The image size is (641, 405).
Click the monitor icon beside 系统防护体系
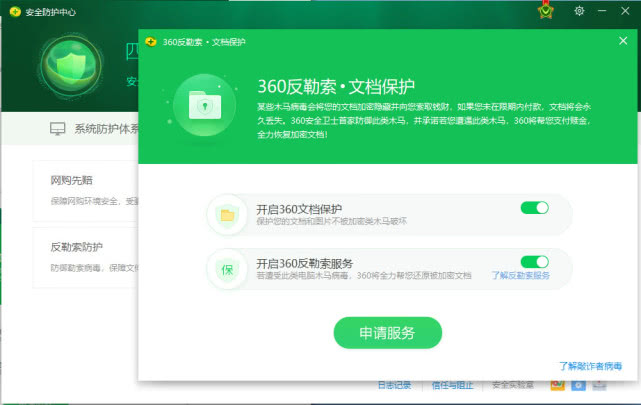click(x=58, y=129)
